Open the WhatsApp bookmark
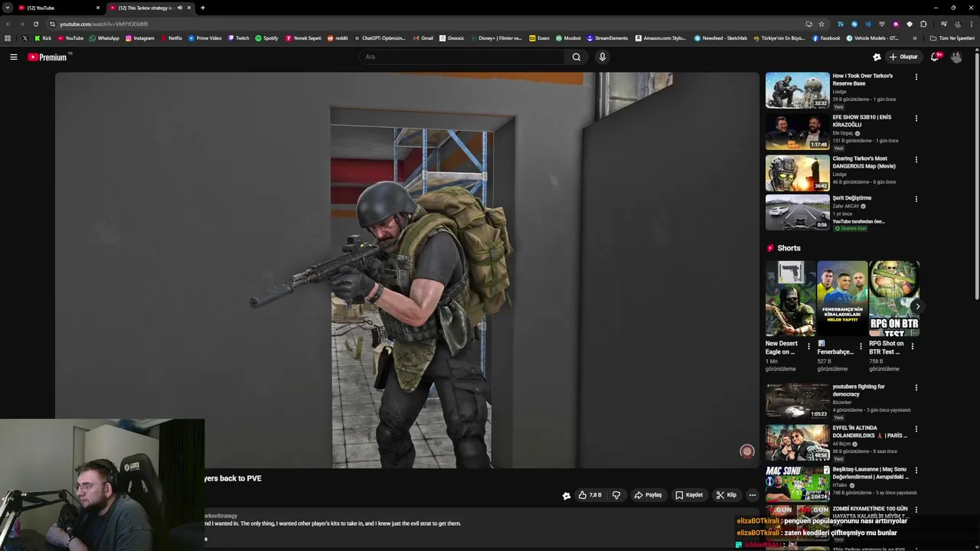The width and height of the screenshot is (980, 551). click(x=104, y=37)
